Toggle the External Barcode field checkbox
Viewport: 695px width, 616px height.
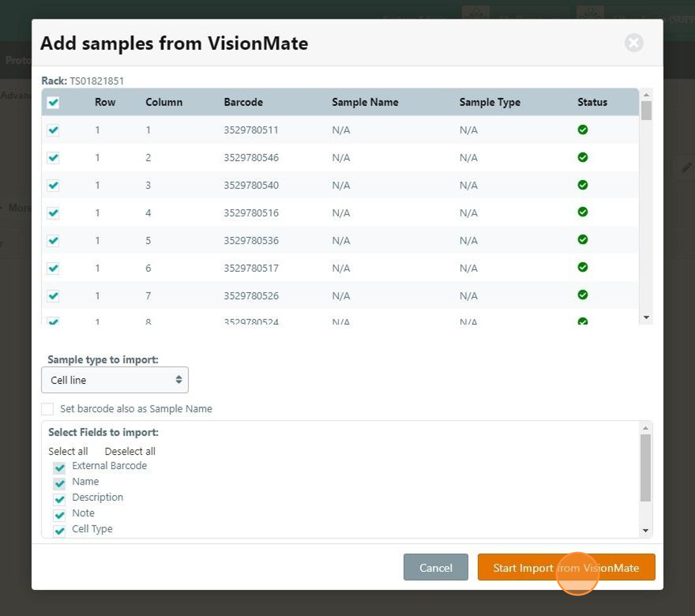pyautogui.click(x=60, y=468)
